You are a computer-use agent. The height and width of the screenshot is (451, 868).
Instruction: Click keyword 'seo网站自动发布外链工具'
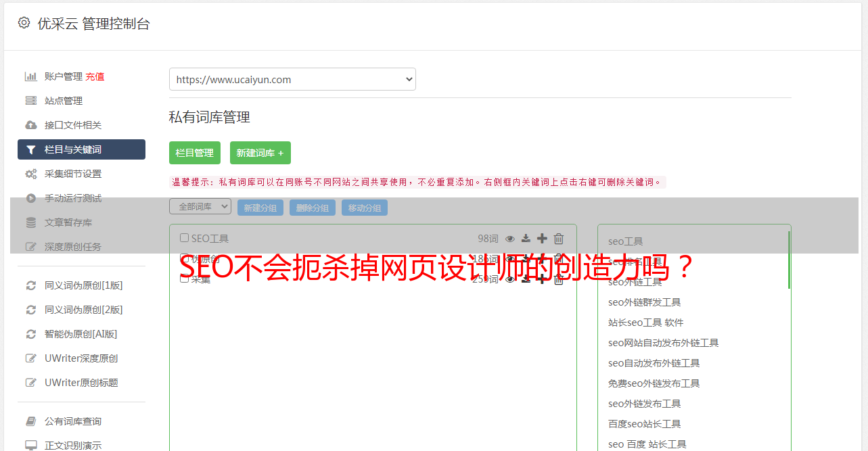664,343
